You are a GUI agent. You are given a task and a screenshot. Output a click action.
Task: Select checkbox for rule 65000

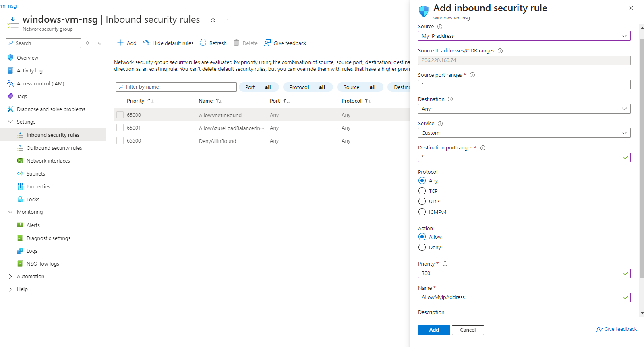coord(120,115)
